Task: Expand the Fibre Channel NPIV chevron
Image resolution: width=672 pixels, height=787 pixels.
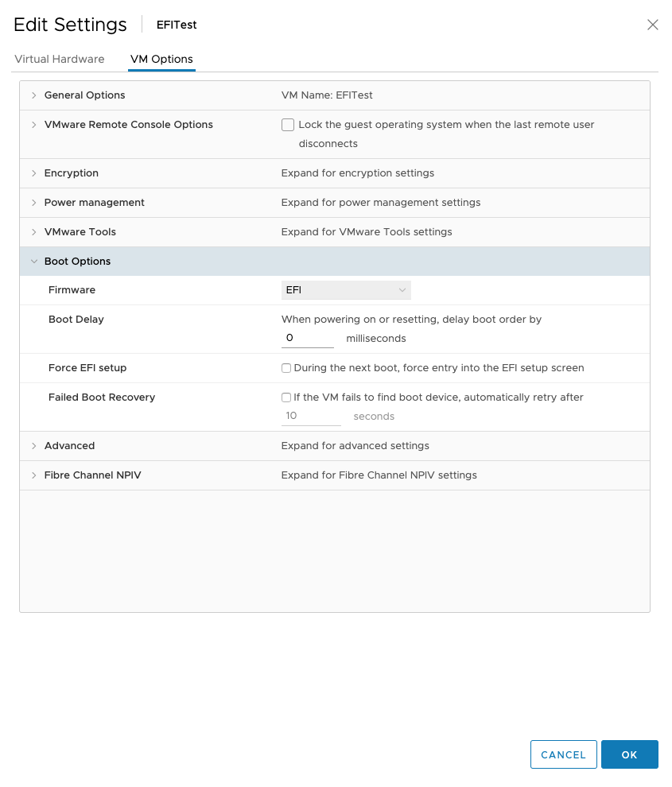Action: [x=33, y=475]
